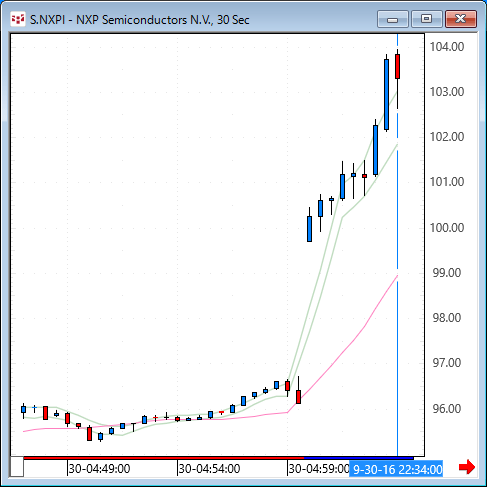The width and height of the screenshot is (487, 487).
Task: Maximize the S.NXPI chart window
Action: coord(426,19)
